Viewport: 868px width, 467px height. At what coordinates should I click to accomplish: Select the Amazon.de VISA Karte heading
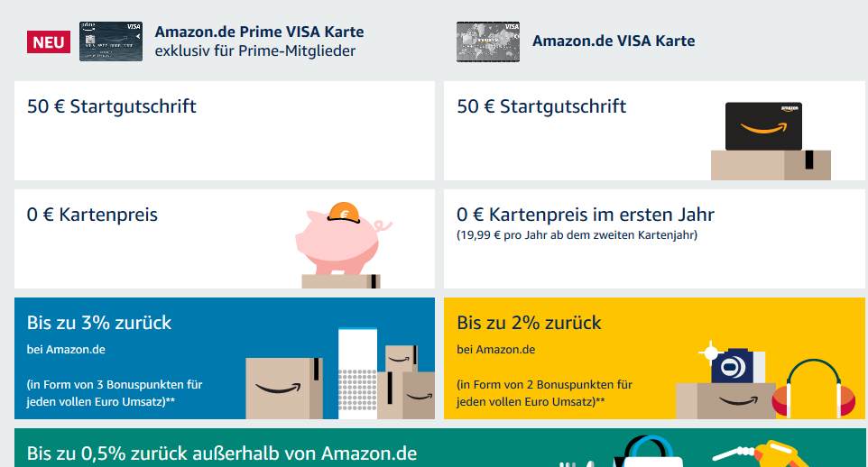[x=614, y=41]
